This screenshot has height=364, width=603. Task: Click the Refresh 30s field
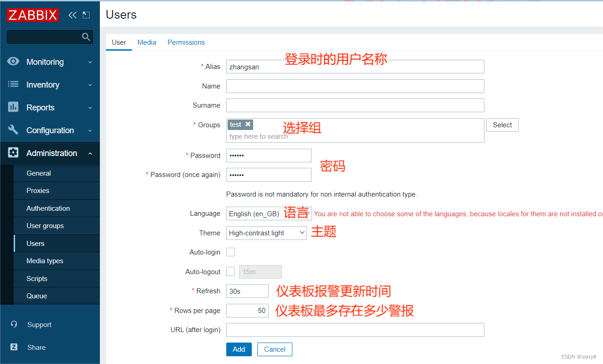[247, 291]
